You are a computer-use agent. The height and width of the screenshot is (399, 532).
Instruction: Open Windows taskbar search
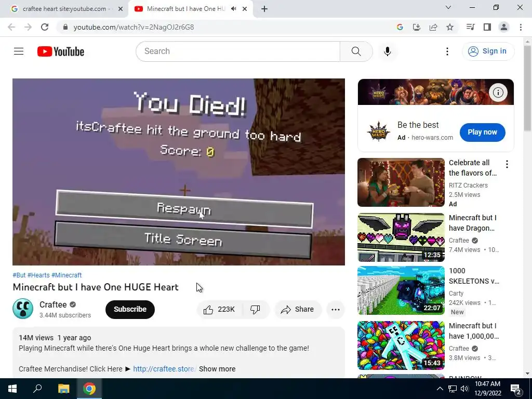coord(37,389)
